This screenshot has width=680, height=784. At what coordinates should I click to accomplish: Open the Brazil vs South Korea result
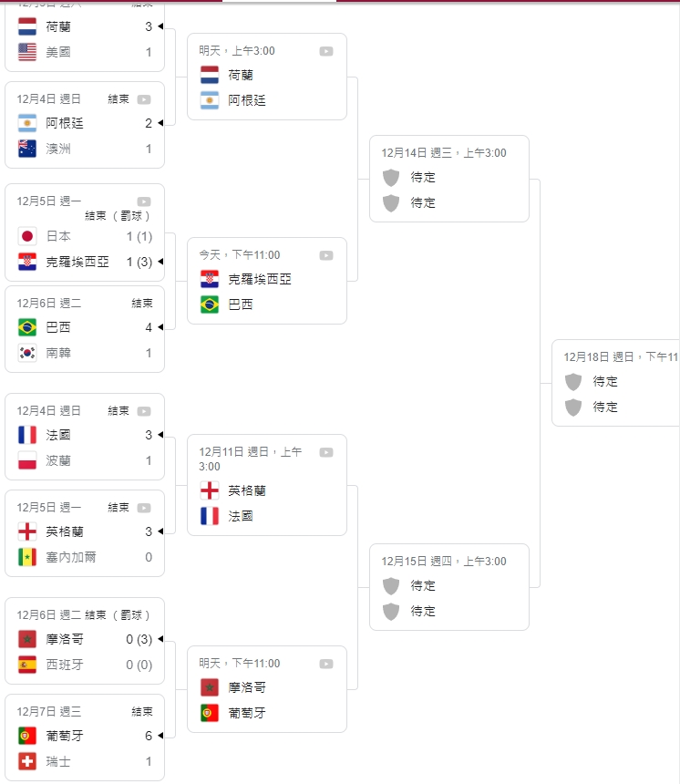point(85,329)
